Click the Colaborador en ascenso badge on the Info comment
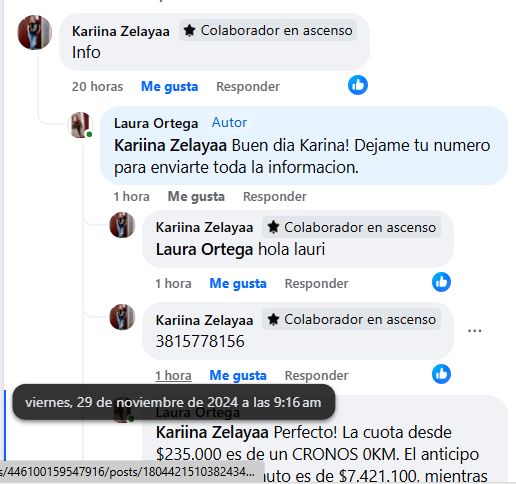The image size is (516, 484). pyautogui.click(x=268, y=30)
